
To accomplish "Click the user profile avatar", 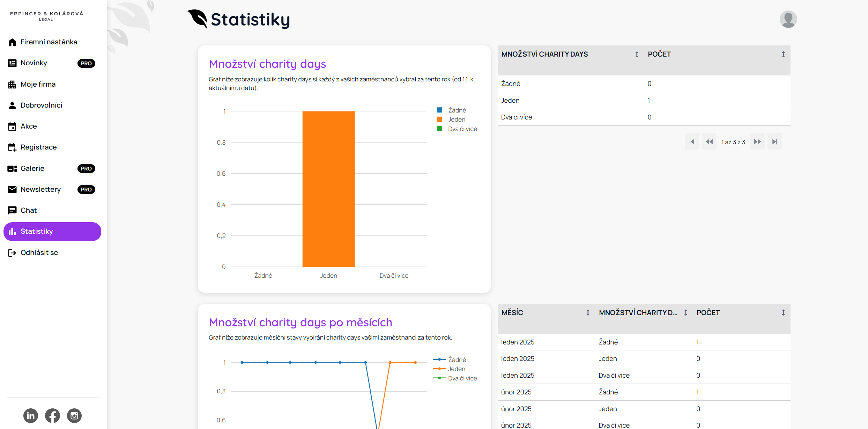I will (788, 19).
